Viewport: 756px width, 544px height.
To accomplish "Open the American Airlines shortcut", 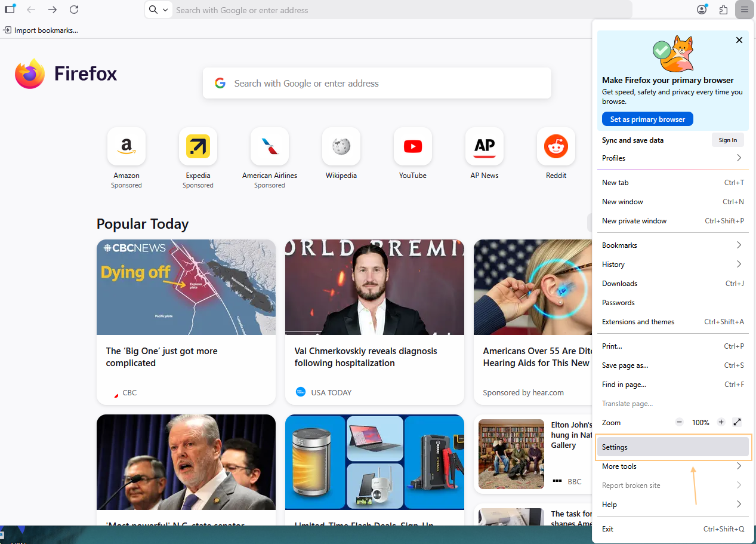I will 269,146.
